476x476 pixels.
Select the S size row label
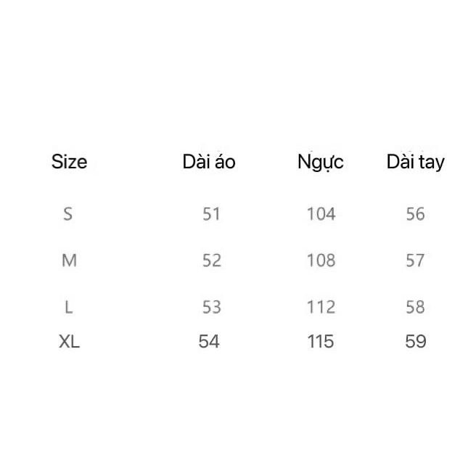coord(68,214)
